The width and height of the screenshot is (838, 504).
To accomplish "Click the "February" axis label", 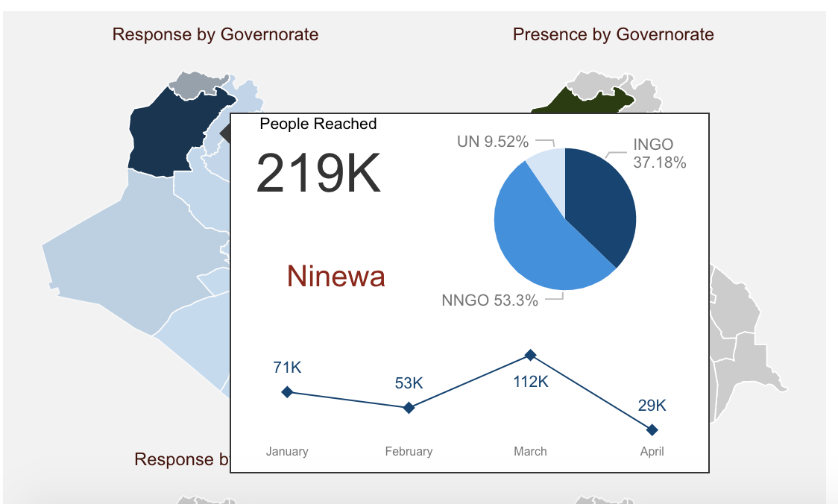I will coord(409,452).
